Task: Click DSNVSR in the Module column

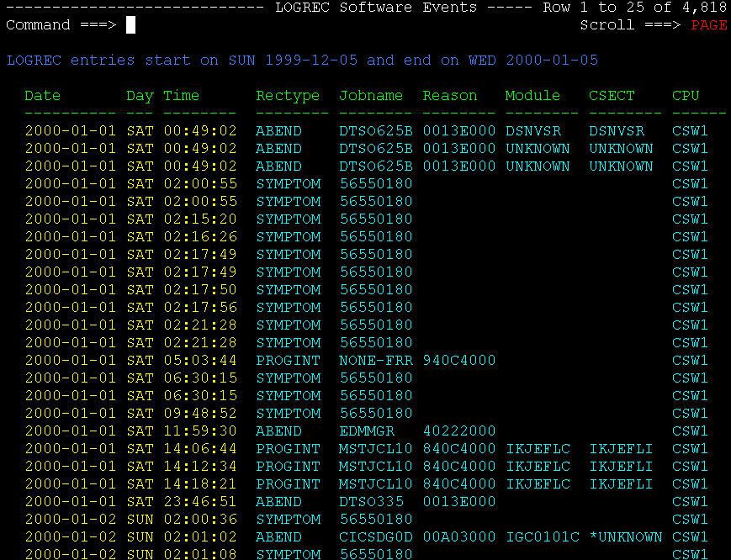Action: [x=533, y=131]
